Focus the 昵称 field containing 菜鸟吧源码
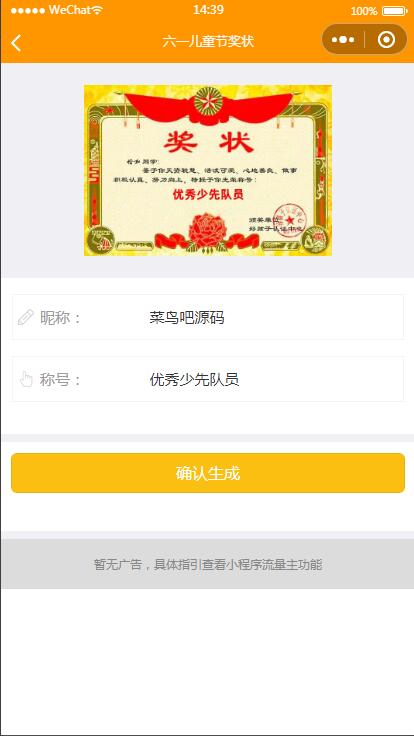The height and width of the screenshot is (736, 414). point(208,317)
